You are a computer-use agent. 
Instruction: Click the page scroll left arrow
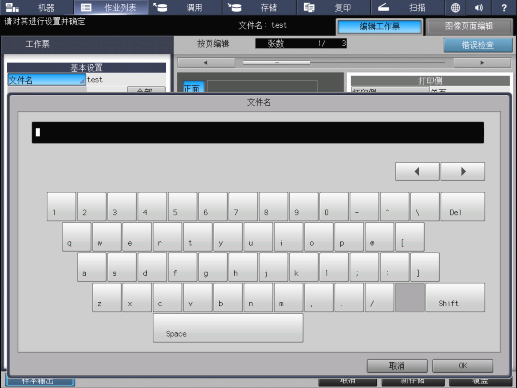coord(206,63)
